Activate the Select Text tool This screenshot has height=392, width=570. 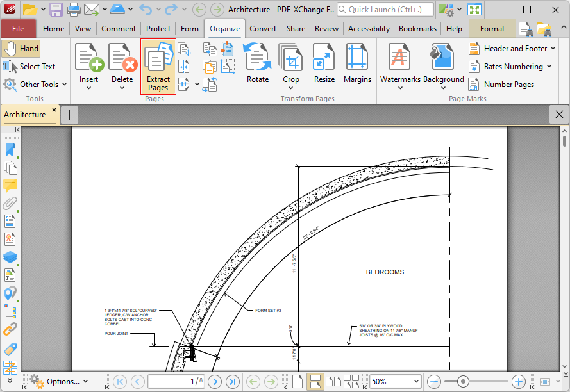[x=29, y=67]
